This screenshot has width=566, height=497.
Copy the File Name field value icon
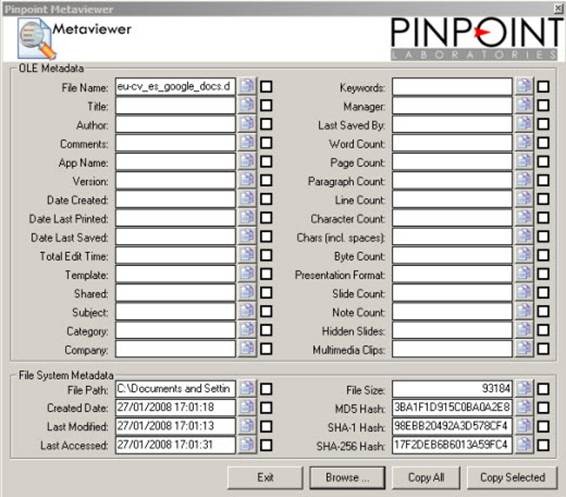[247, 87]
